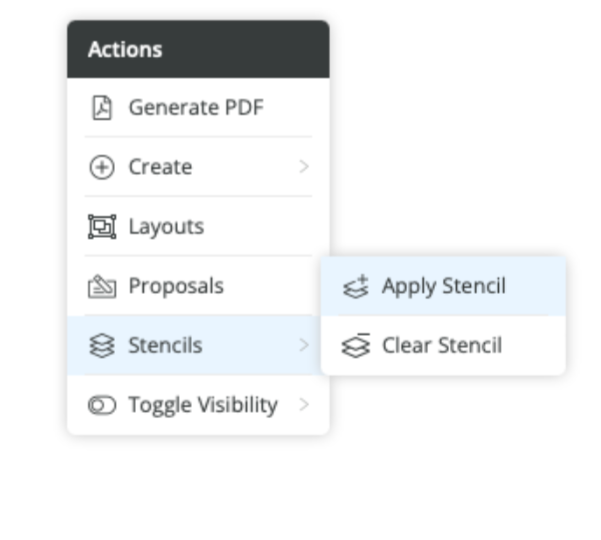Choose the Toggle Visibility text label
This screenshot has width=601, height=540.
[203, 405]
